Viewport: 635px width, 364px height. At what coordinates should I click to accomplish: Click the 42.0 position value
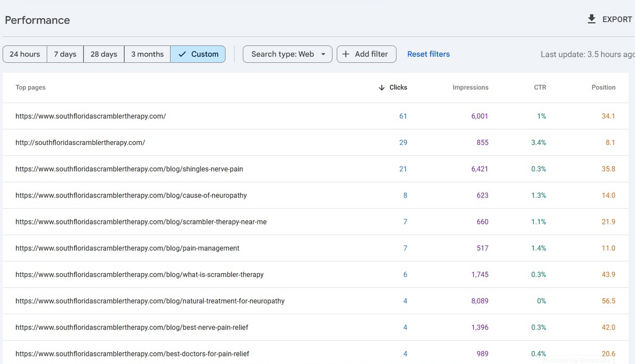pyautogui.click(x=608, y=327)
